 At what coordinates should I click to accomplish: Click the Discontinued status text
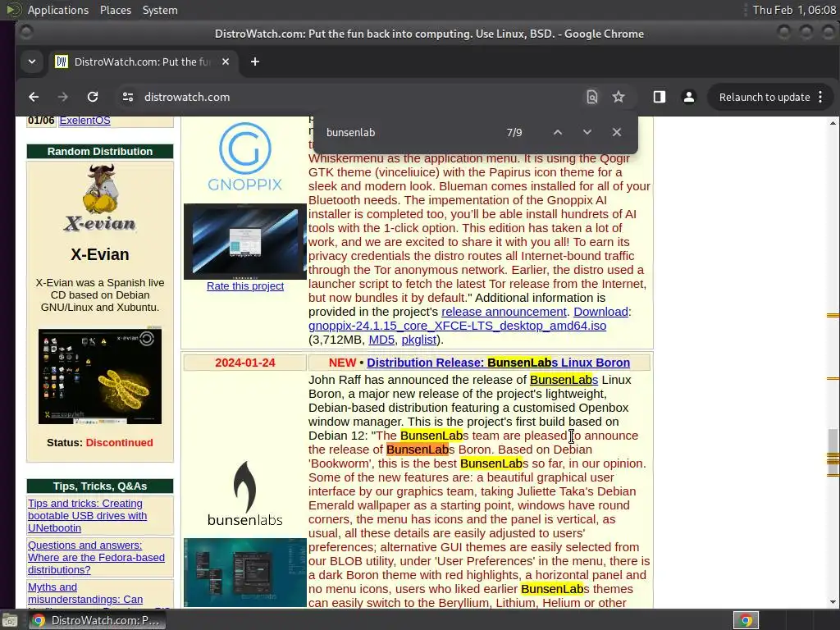coord(120,442)
